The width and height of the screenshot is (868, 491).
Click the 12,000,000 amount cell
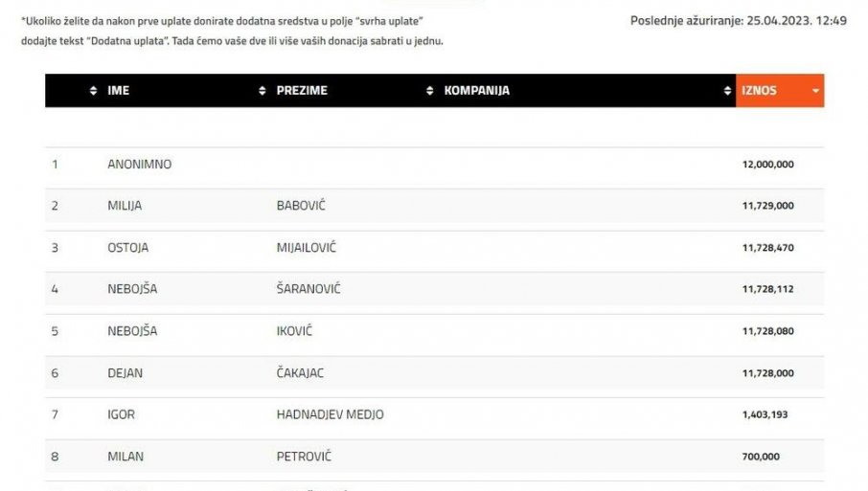(767, 165)
